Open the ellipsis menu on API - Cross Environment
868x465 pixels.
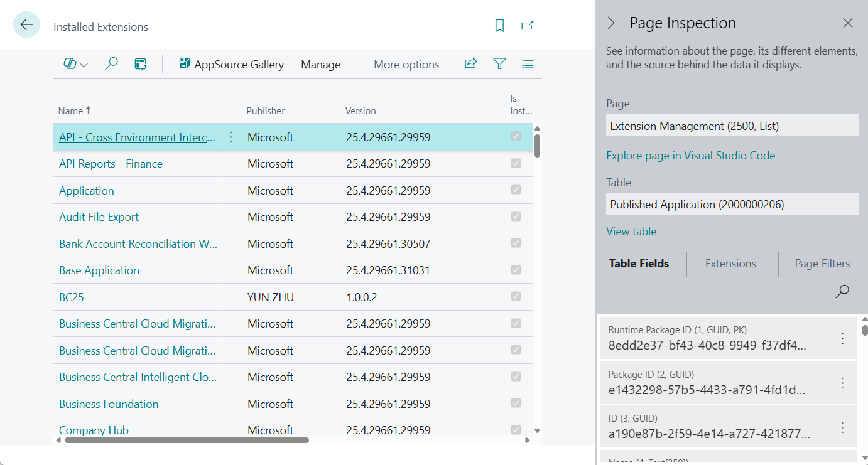(x=231, y=137)
